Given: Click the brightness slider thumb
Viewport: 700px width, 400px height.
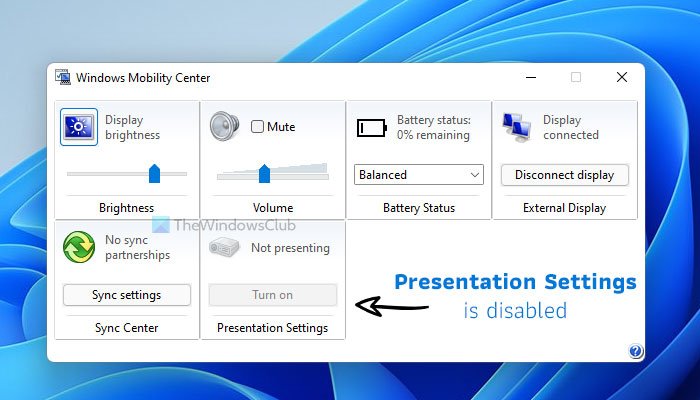Looking at the screenshot, I should coord(154,174).
